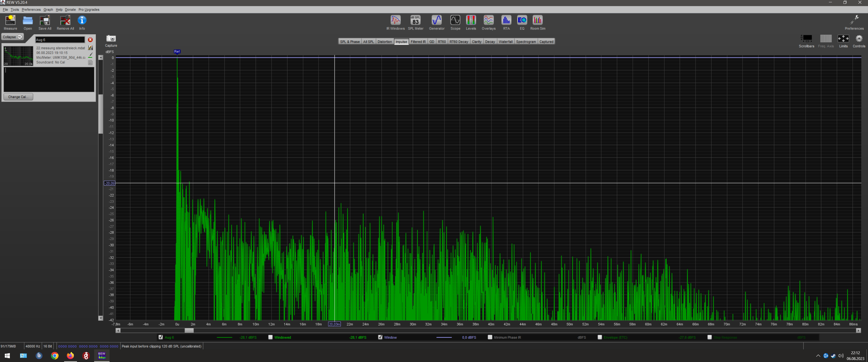The image size is (868, 362).
Task: Click the vertical axis scroll-down arrow
Action: (100, 318)
